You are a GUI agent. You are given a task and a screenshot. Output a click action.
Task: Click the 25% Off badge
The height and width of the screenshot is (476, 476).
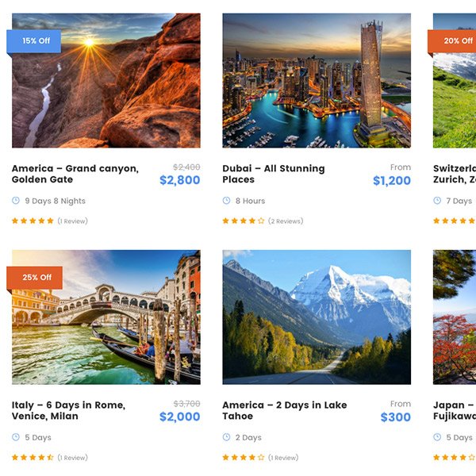(x=34, y=278)
